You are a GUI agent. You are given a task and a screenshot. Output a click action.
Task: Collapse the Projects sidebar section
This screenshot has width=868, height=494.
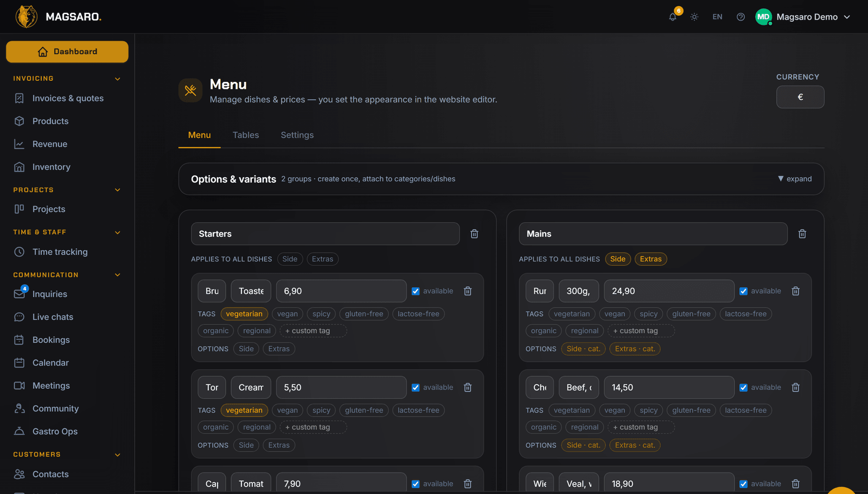[x=118, y=190]
